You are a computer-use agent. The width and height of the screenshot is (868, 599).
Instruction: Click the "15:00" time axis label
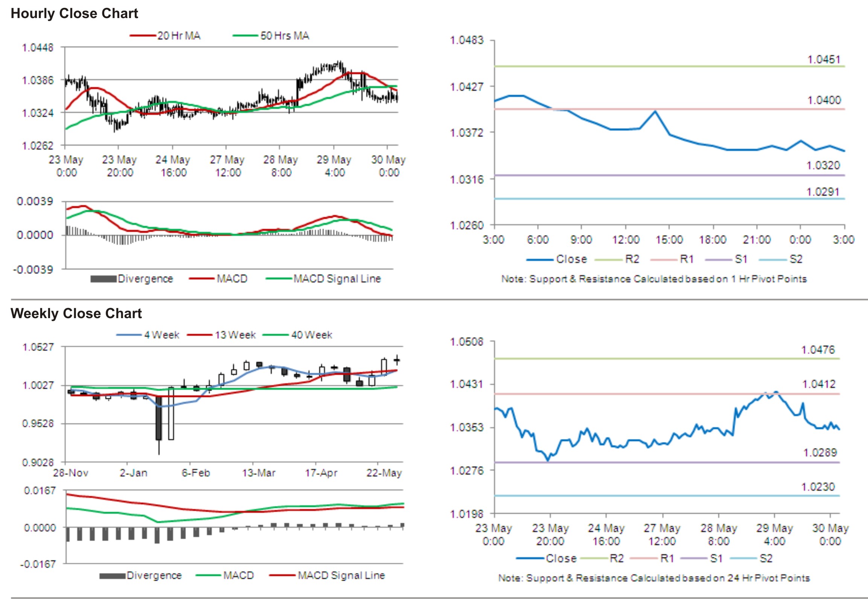pyautogui.click(x=669, y=239)
